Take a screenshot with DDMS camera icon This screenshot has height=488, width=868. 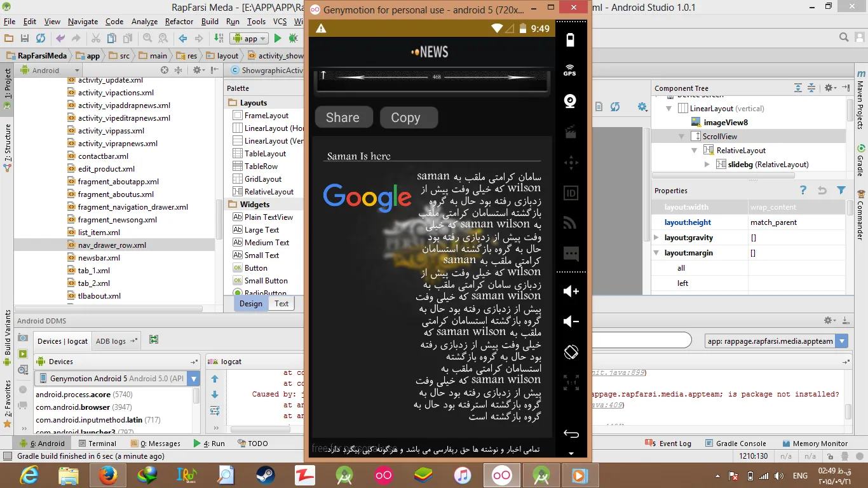24,338
